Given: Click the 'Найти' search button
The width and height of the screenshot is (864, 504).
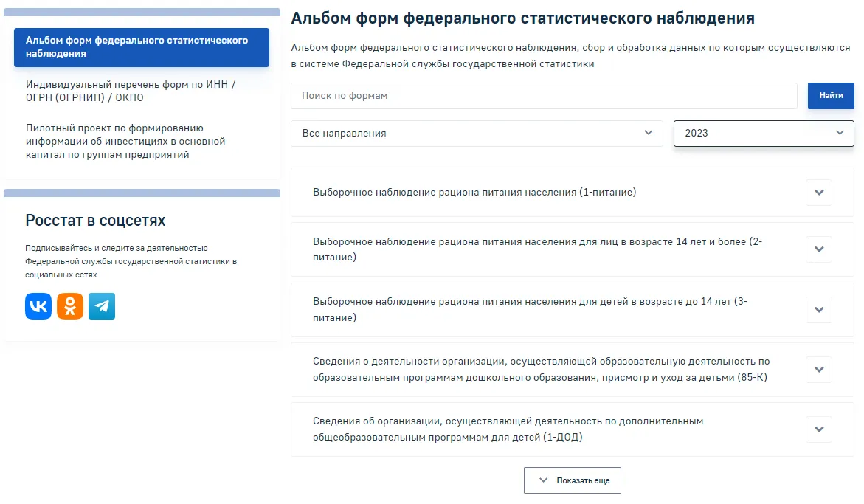Looking at the screenshot, I should coord(830,96).
